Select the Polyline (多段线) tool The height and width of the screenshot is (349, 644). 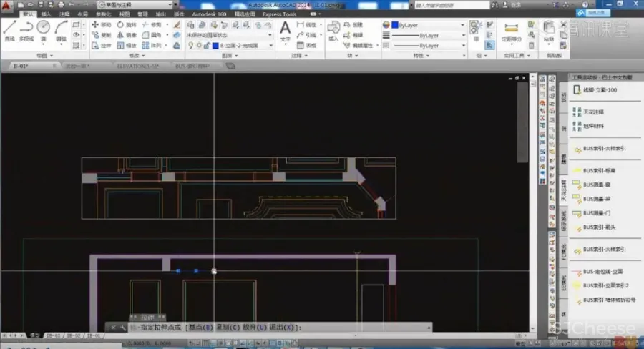(x=26, y=30)
